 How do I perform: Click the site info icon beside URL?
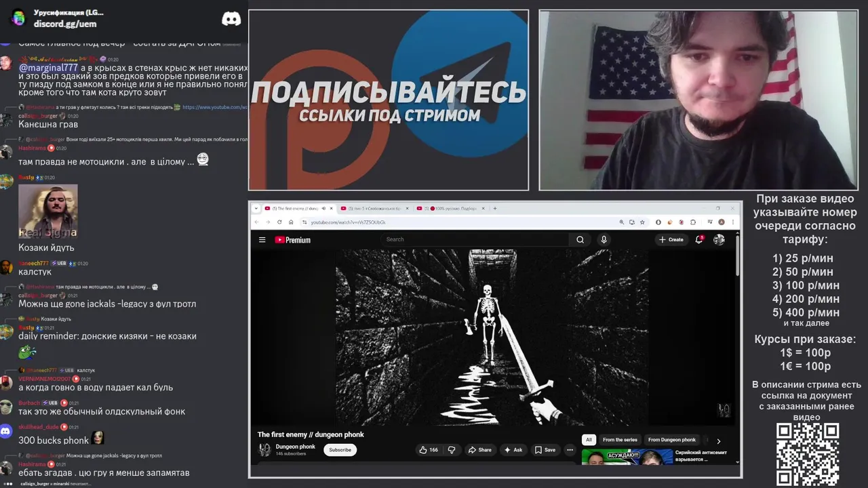pyautogui.click(x=304, y=222)
